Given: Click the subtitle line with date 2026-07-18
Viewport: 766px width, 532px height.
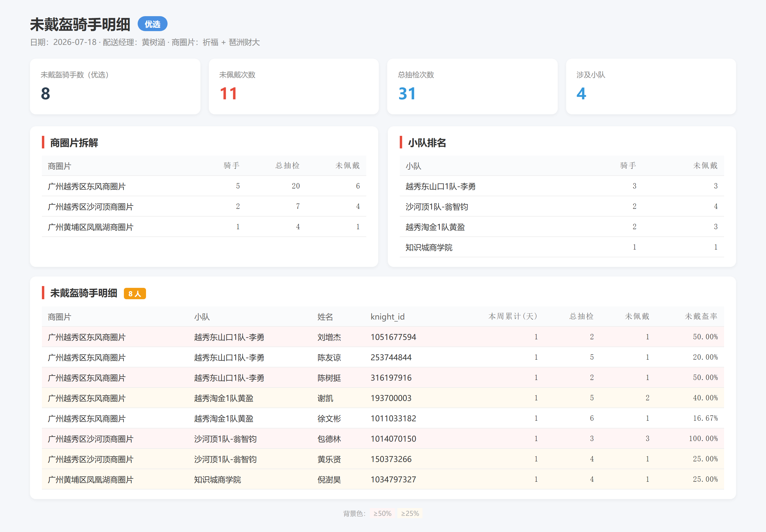Looking at the screenshot, I should pyautogui.click(x=145, y=42).
